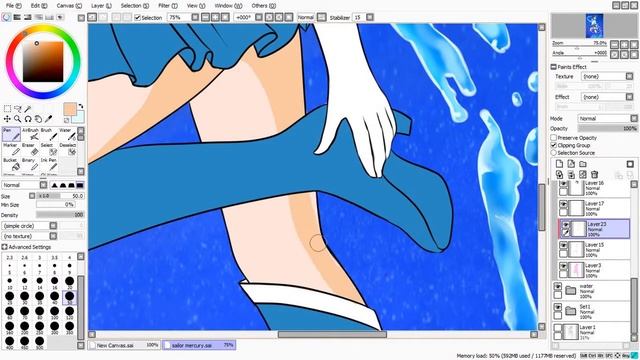This screenshot has width=640, height=360.
Task: Pick the rectangular selection tool
Action: coord(7,109)
